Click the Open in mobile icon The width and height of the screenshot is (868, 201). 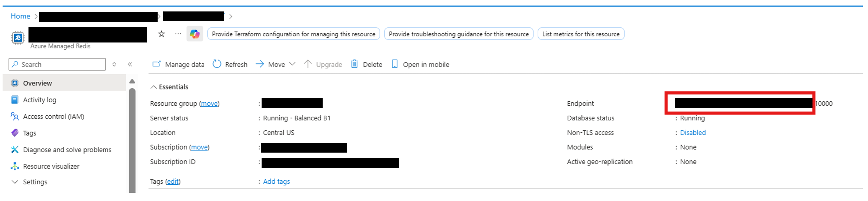pyautogui.click(x=395, y=64)
